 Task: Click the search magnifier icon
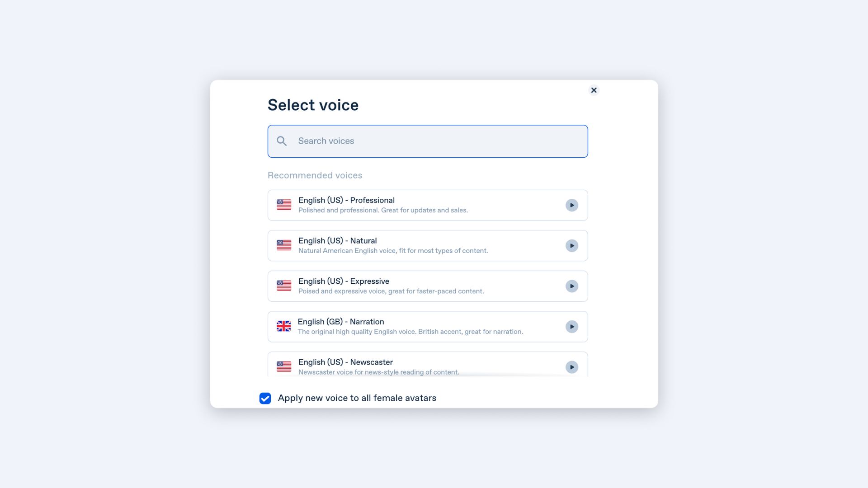click(x=282, y=141)
